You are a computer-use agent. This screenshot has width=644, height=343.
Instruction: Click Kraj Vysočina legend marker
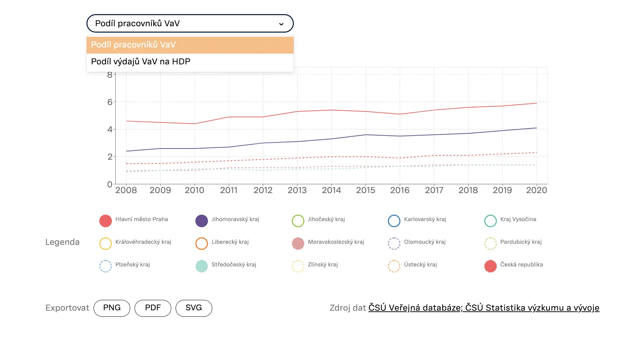490,221
